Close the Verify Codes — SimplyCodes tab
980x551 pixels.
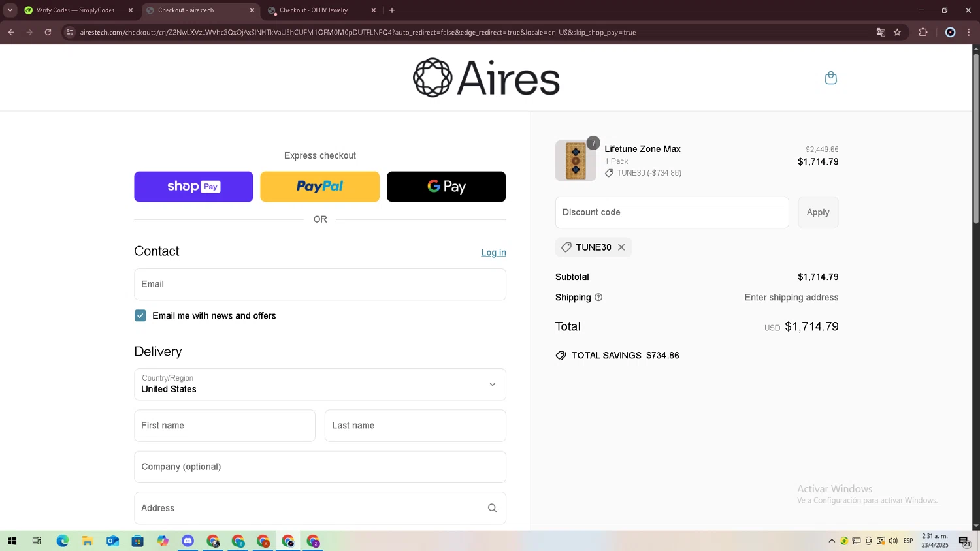pos(130,10)
